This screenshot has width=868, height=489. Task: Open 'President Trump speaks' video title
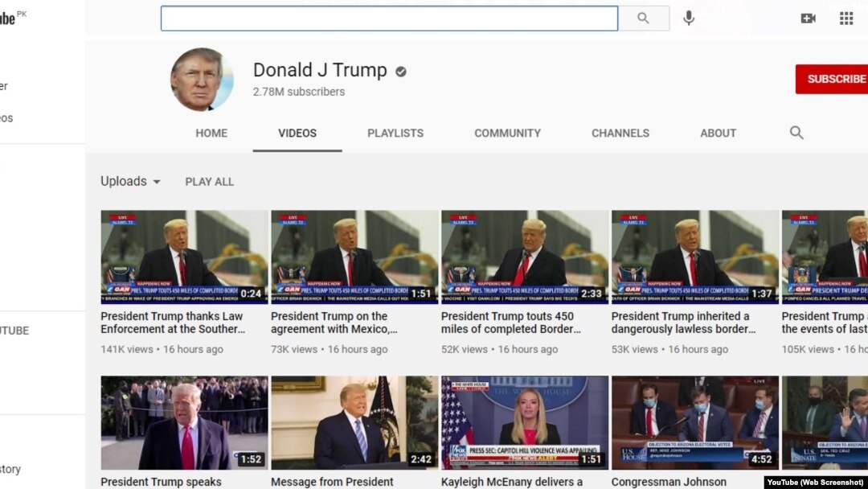pyautogui.click(x=161, y=482)
